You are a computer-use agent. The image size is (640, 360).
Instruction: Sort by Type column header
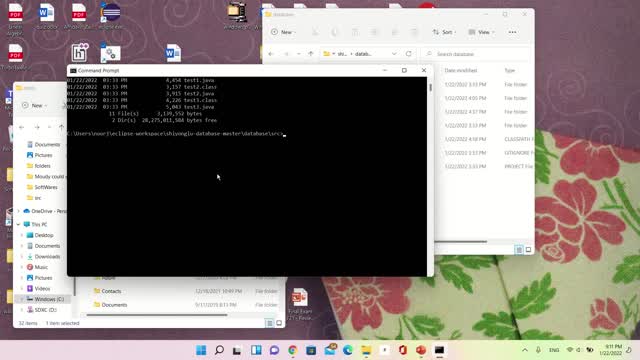pos(510,71)
